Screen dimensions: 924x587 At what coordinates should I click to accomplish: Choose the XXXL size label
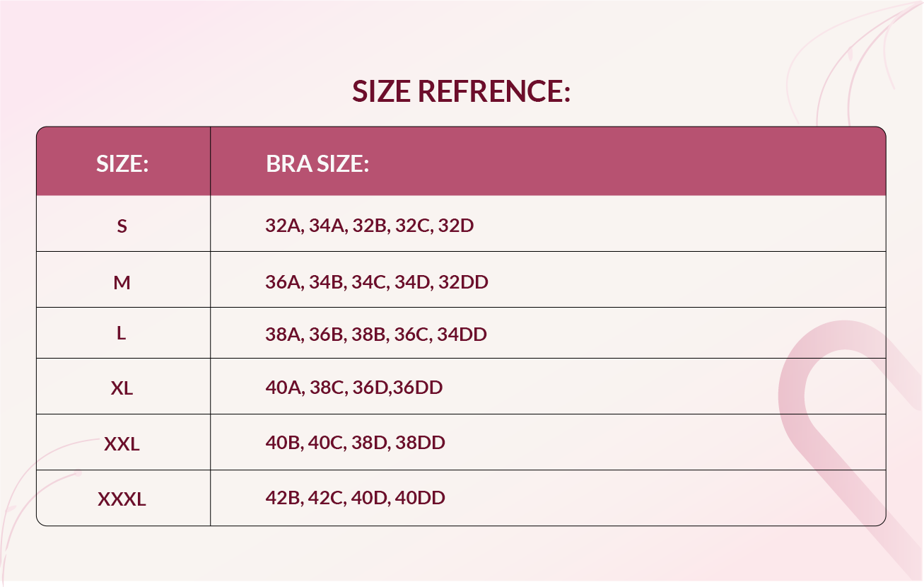coord(122,499)
